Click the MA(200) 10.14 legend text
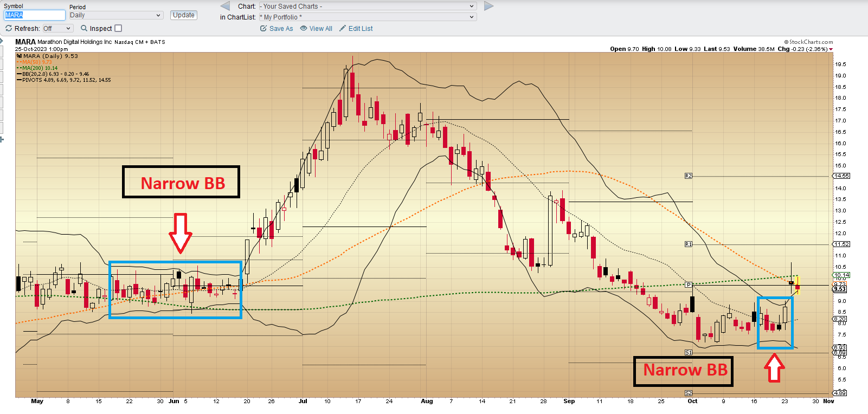868x414 pixels. (40, 68)
